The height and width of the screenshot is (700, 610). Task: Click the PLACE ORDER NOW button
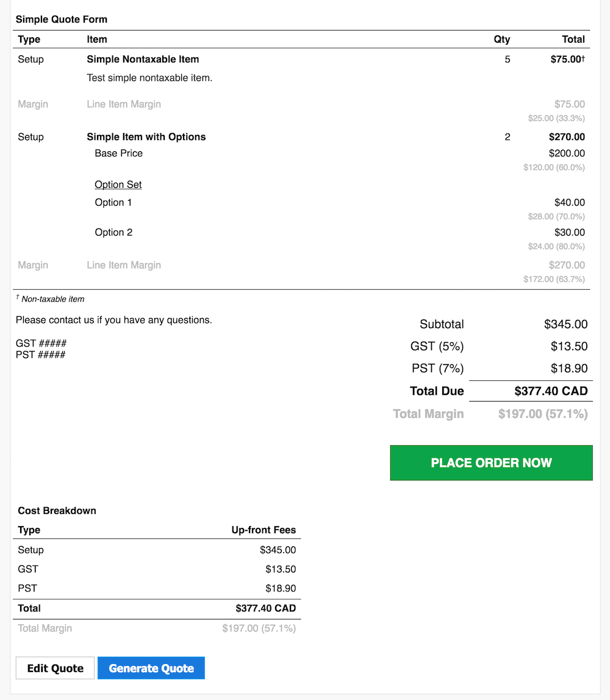tap(491, 463)
